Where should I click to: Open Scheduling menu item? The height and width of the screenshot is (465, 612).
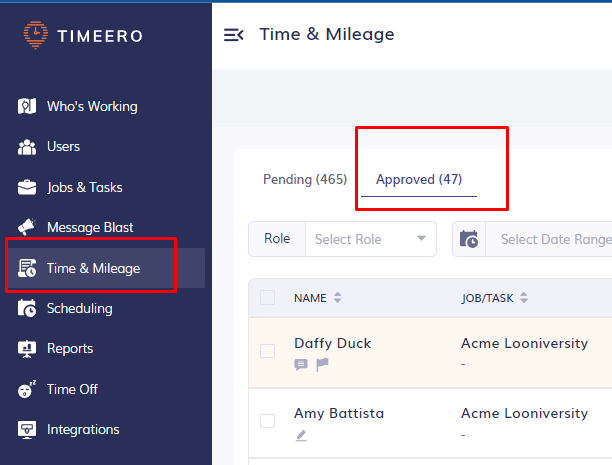pos(80,308)
